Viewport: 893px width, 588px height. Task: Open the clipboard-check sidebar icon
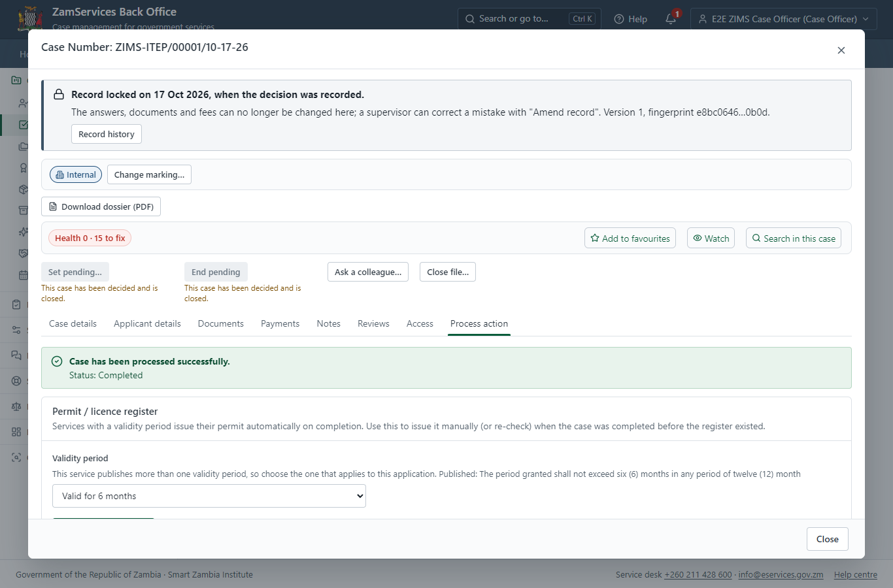click(x=16, y=304)
